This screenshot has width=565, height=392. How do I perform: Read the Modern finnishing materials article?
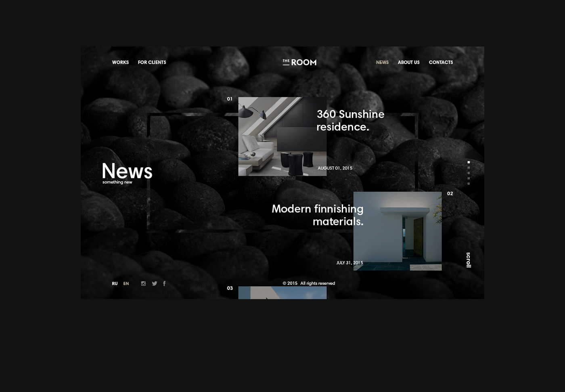point(318,215)
